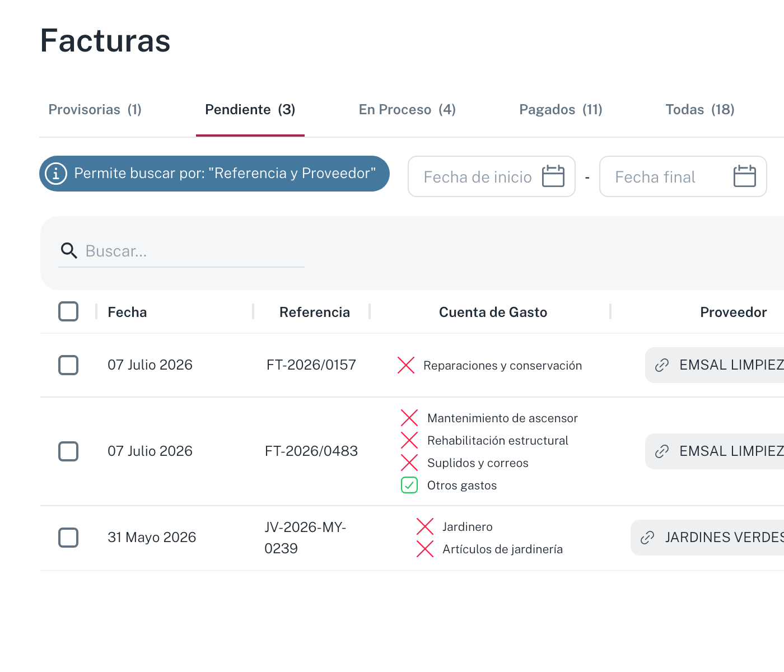Click green check beside Otros gastos

(x=409, y=485)
